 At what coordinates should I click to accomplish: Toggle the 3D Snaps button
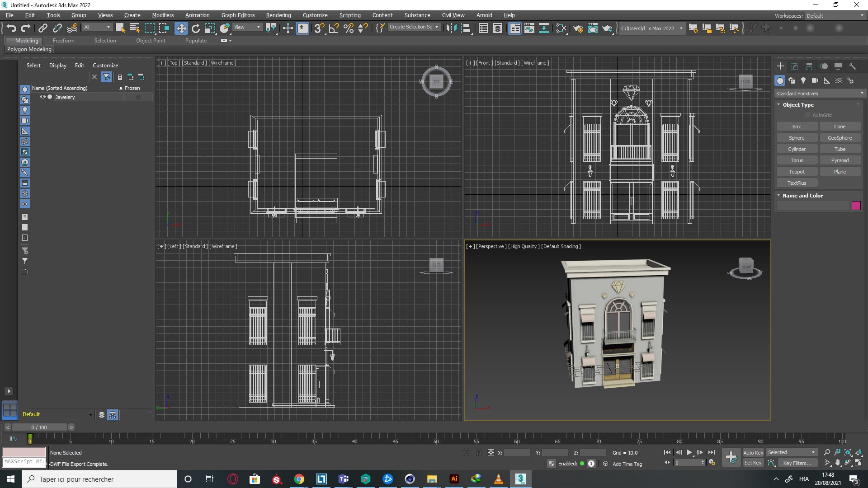[319, 28]
